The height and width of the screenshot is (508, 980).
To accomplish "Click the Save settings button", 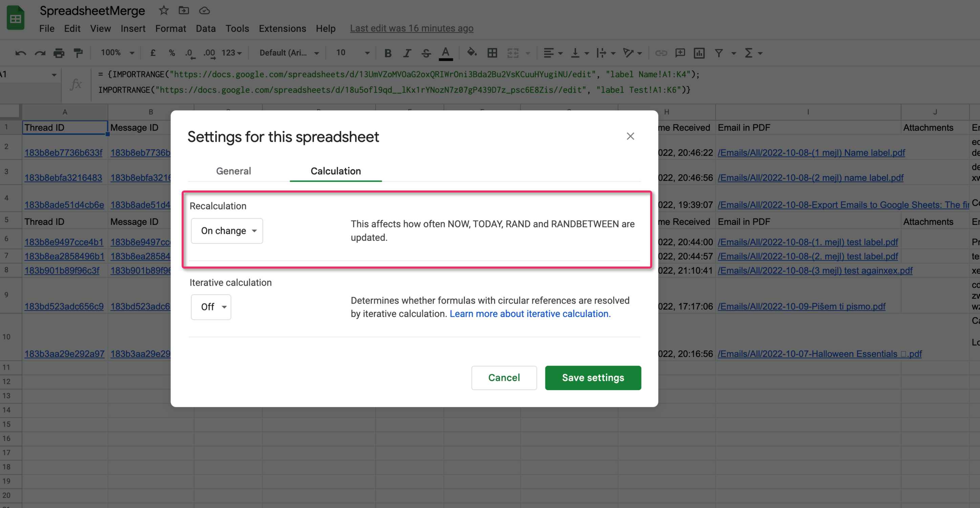I will pyautogui.click(x=593, y=378).
